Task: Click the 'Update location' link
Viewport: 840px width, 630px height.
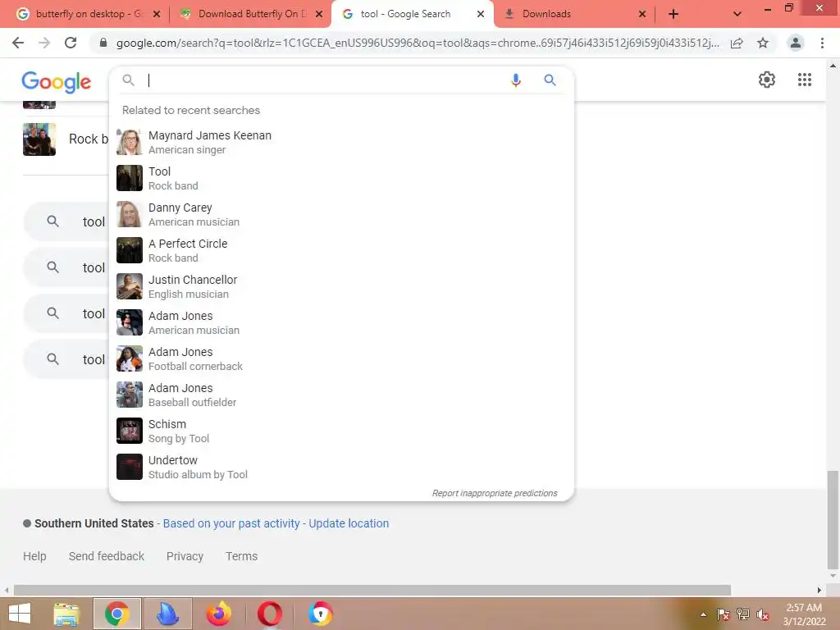Action: tap(349, 523)
